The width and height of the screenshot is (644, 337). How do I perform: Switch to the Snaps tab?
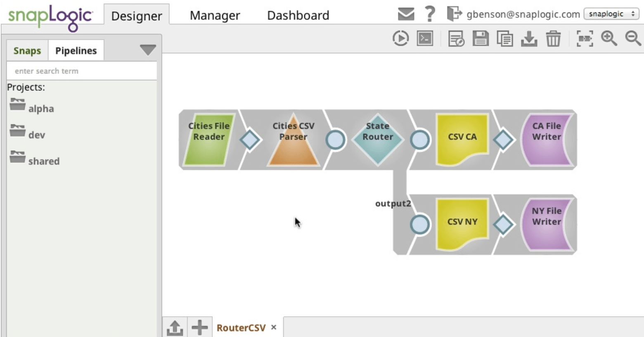26,50
